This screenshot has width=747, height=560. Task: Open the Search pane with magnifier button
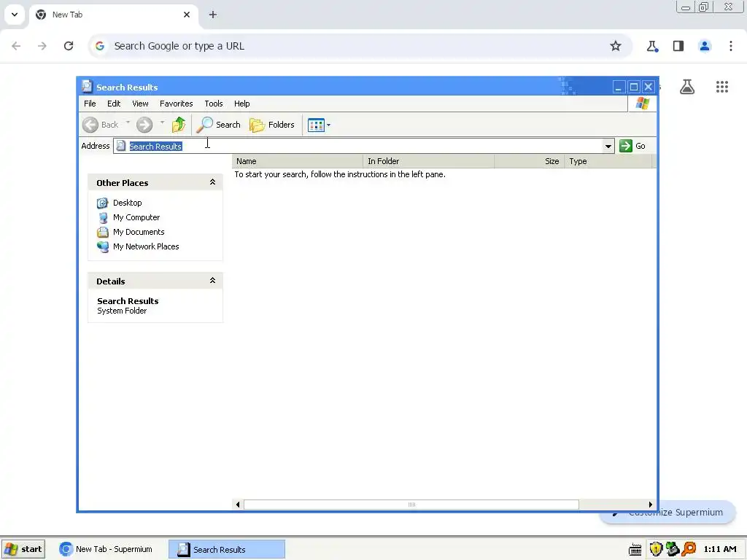point(219,125)
